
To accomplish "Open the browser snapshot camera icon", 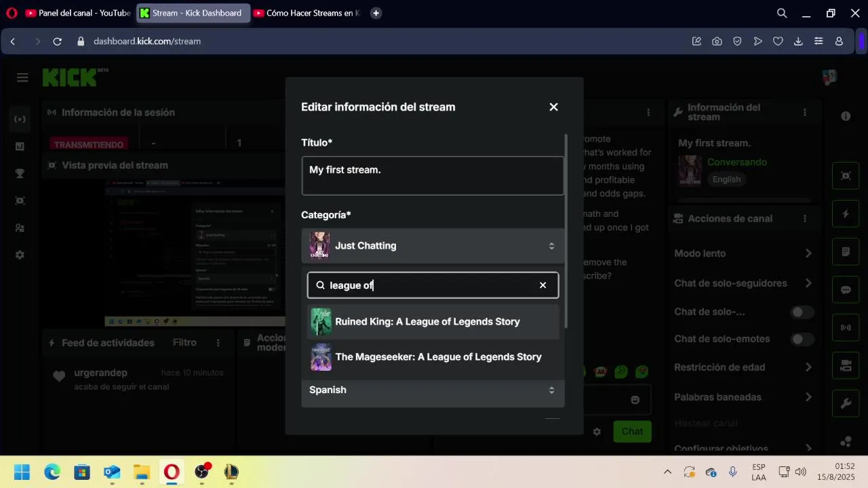I will 717,41.
